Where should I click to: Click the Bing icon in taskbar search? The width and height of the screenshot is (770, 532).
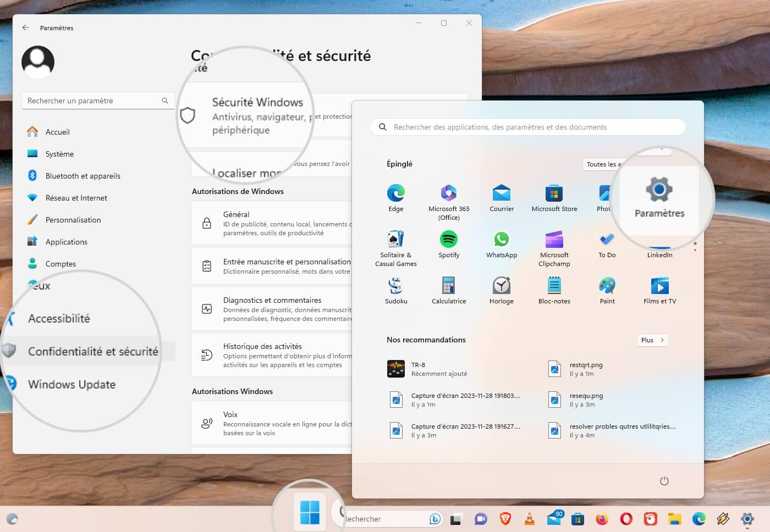[x=435, y=518]
